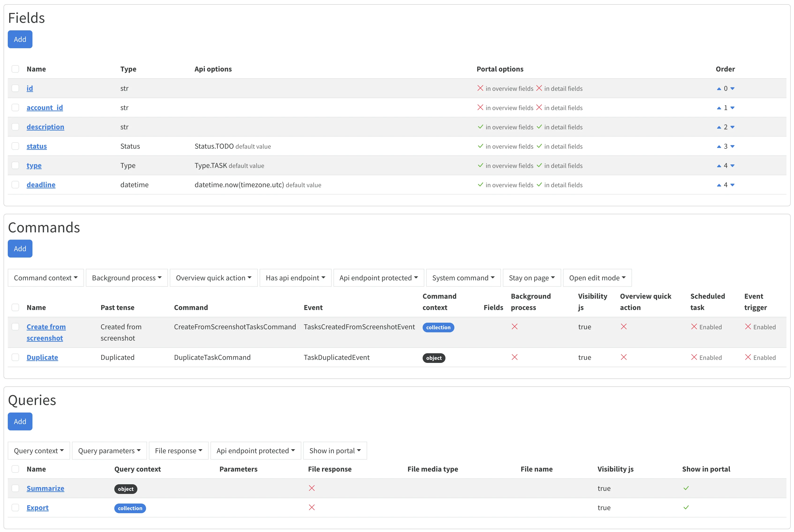The width and height of the screenshot is (794, 532).
Task: Open the Show in portal filter
Action: 335,451
